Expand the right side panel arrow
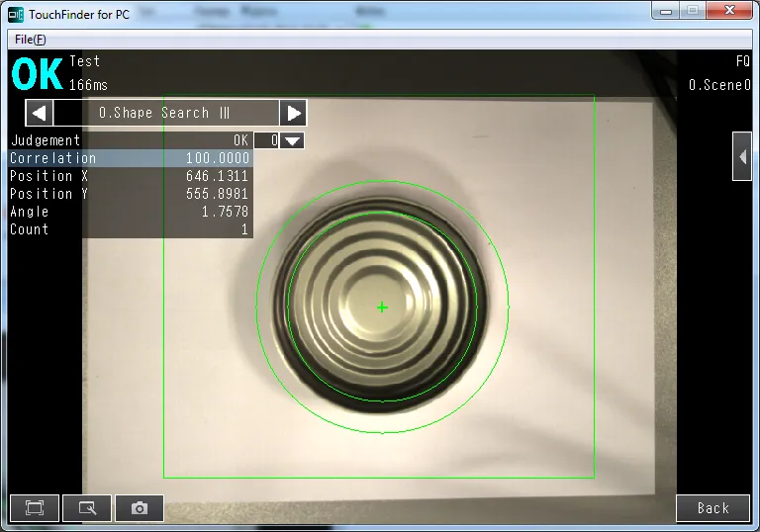This screenshot has height=532, width=760. (741, 156)
